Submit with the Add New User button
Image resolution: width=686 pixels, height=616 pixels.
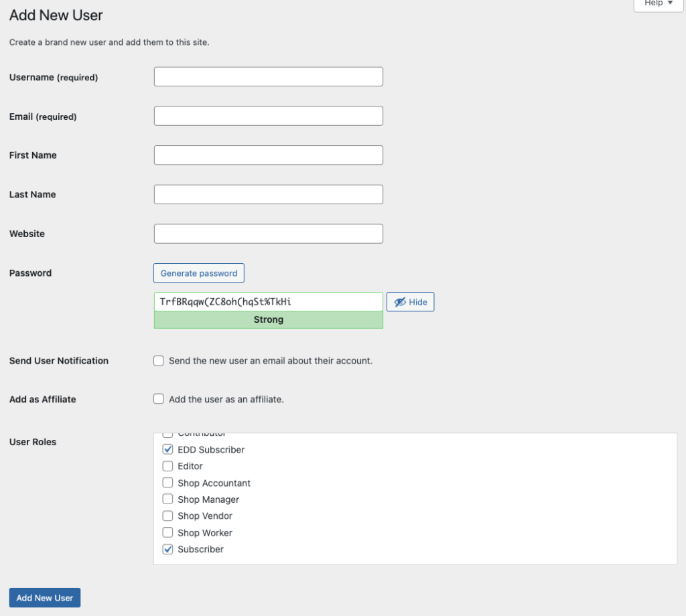(x=45, y=598)
